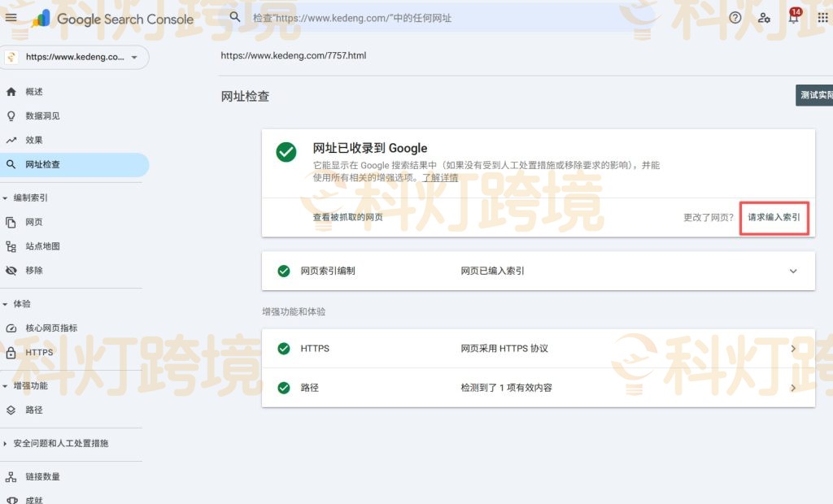Click the gauge icon beside 核心网页指标
Image resolution: width=833 pixels, height=504 pixels.
click(x=11, y=328)
